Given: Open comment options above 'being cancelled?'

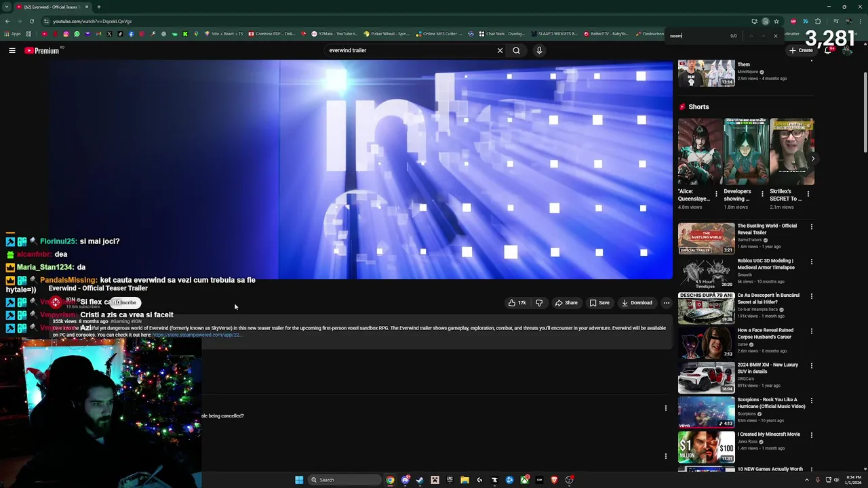Looking at the screenshot, I should coord(665,408).
